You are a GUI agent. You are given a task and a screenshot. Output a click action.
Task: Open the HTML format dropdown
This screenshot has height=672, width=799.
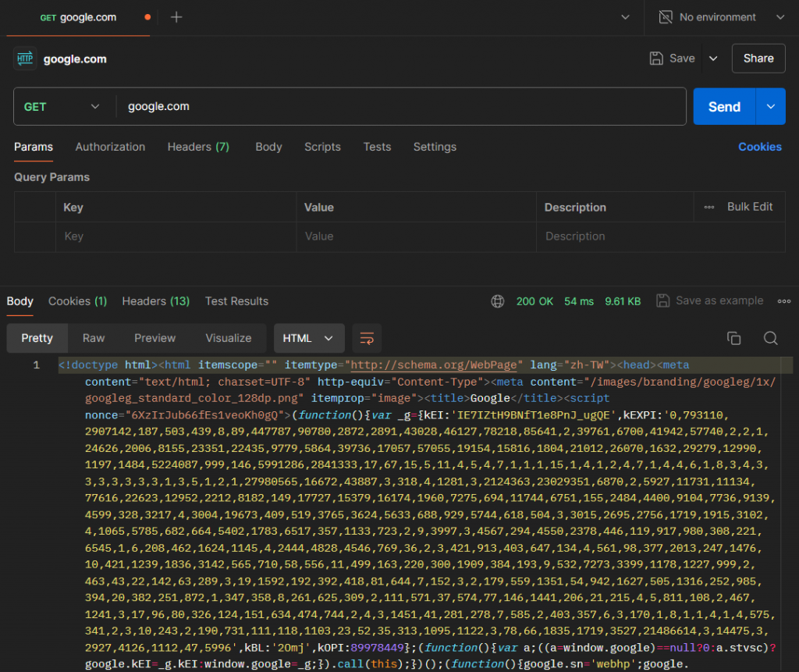[x=309, y=338]
